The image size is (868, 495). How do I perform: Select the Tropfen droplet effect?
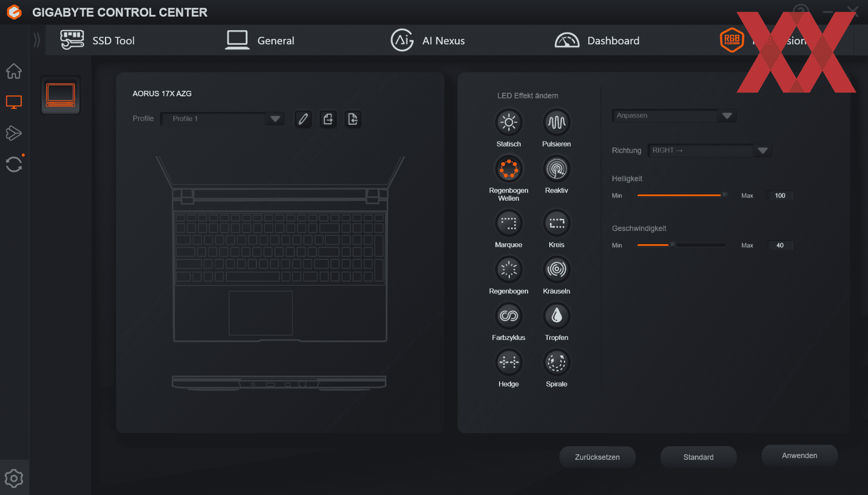[557, 316]
